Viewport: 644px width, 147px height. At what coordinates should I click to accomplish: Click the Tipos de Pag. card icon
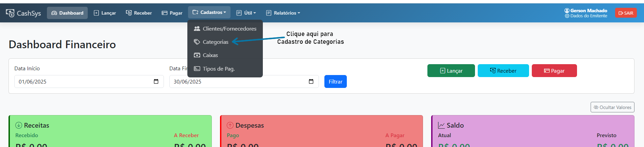197,69
